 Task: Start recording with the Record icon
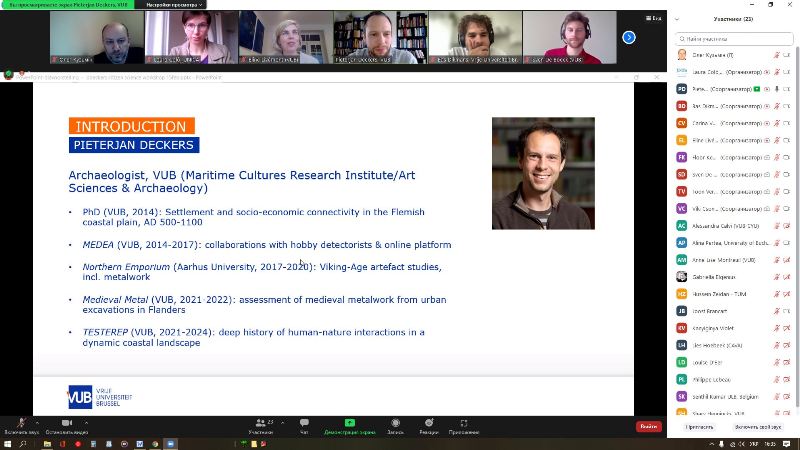[395, 425]
